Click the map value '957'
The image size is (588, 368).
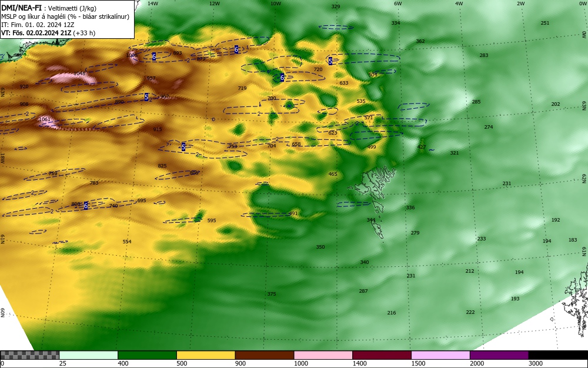pyautogui.click(x=151, y=78)
